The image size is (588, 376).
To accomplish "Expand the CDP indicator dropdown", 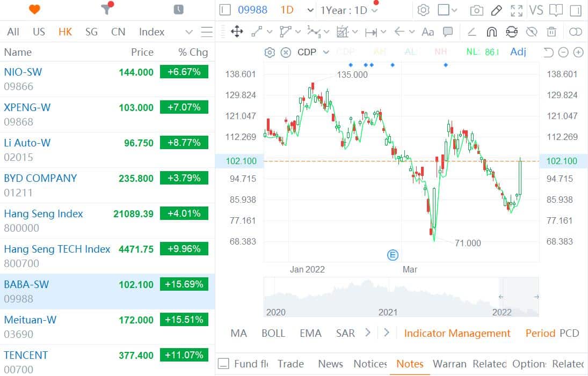I will (326, 52).
